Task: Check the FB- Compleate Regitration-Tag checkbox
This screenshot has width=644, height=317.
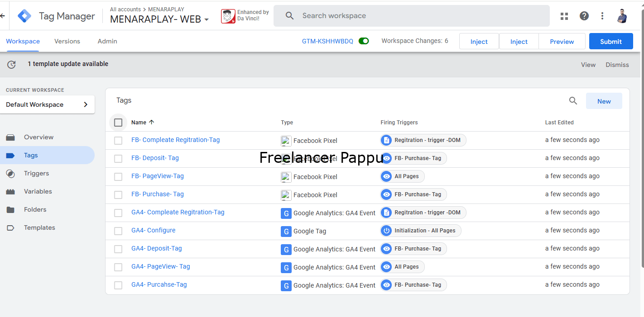Action: click(118, 141)
